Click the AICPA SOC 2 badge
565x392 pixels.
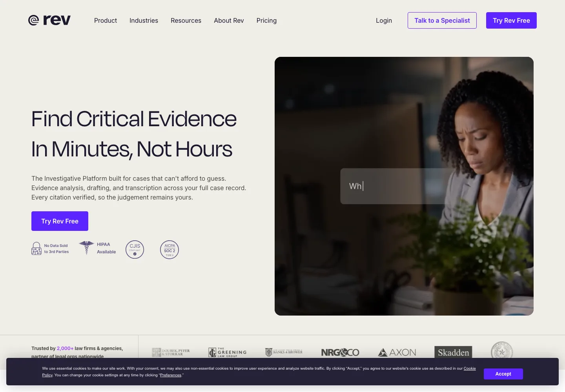169,249
